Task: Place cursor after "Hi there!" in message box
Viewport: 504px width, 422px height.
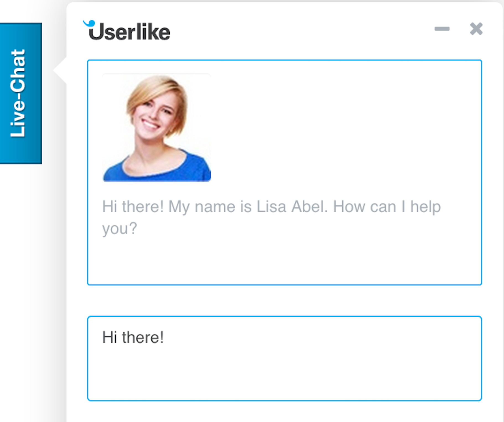Action: pyautogui.click(x=164, y=338)
